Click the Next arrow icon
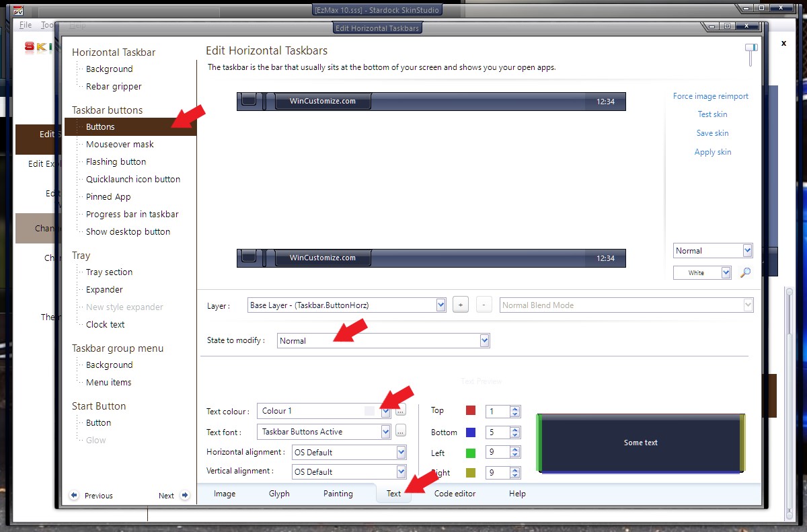Viewport: 807px width, 532px height. click(x=185, y=496)
